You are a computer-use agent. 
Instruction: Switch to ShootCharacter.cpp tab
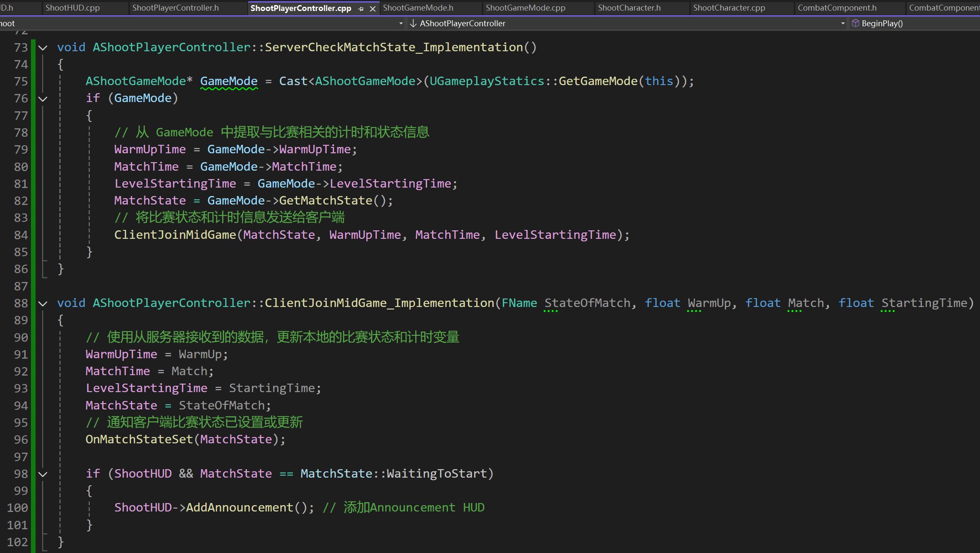click(x=729, y=8)
